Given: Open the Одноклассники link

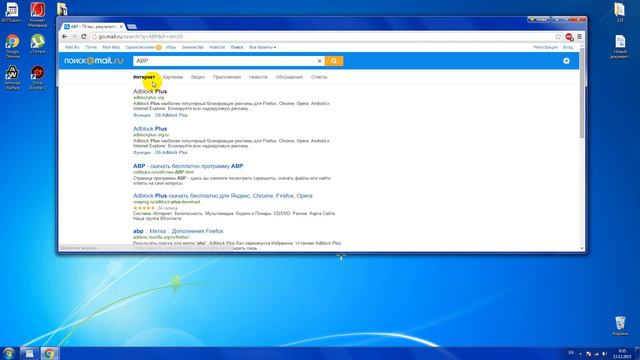Looking at the screenshot, I should (x=140, y=47).
